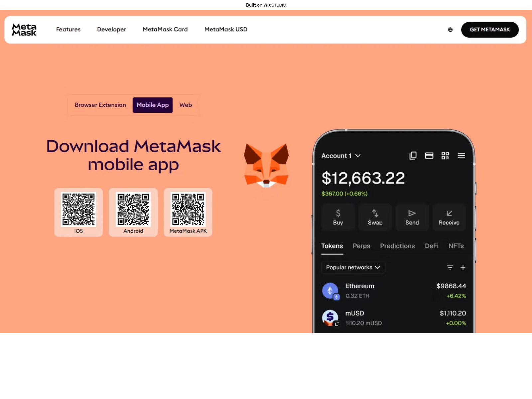
Task: Click the Ethereum token name
Action: coord(360,286)
